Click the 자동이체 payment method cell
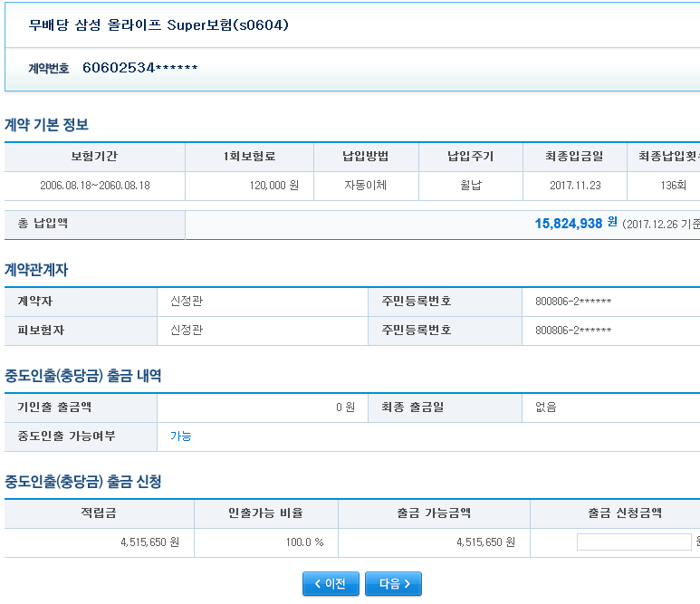700x604 pixels. pos(366,186)
